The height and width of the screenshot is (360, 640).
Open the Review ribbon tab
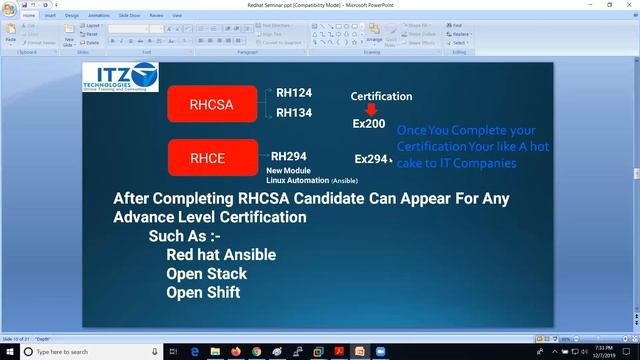(156, 16)
